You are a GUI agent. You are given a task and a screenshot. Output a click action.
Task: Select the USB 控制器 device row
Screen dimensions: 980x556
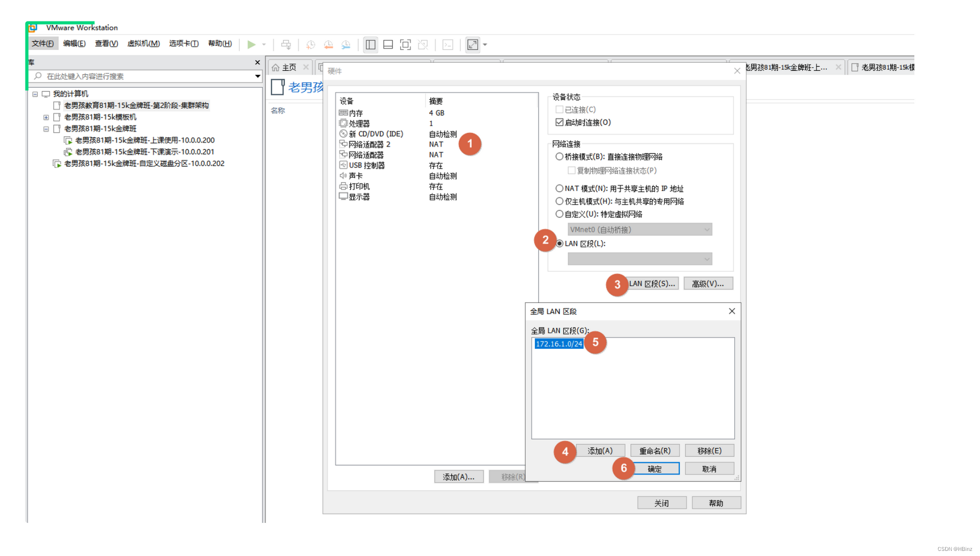[436, 165]
